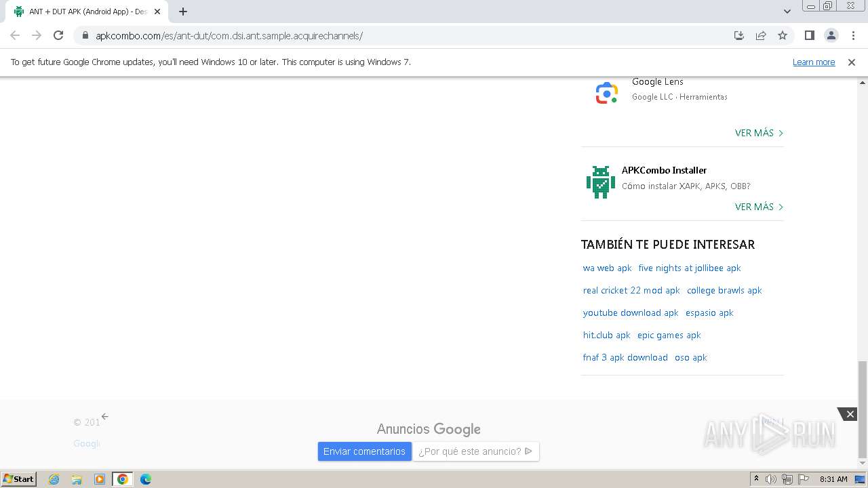Viewport: 868px width, 488px height.
Task: Dismiss the Chrome update notification bar
Action: pos(852,62)
